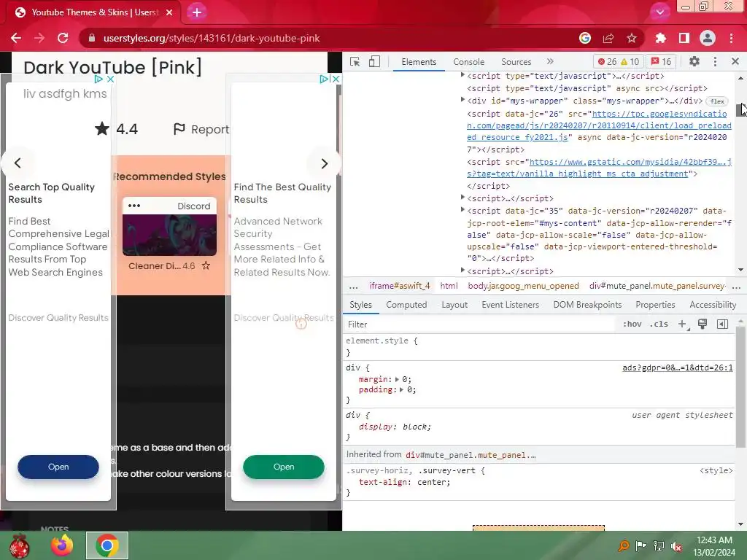Image resolution: width=747 pixels, height=560 pixels.
Task: Switch to the Console panel
Action: click(x=469, y=62)
